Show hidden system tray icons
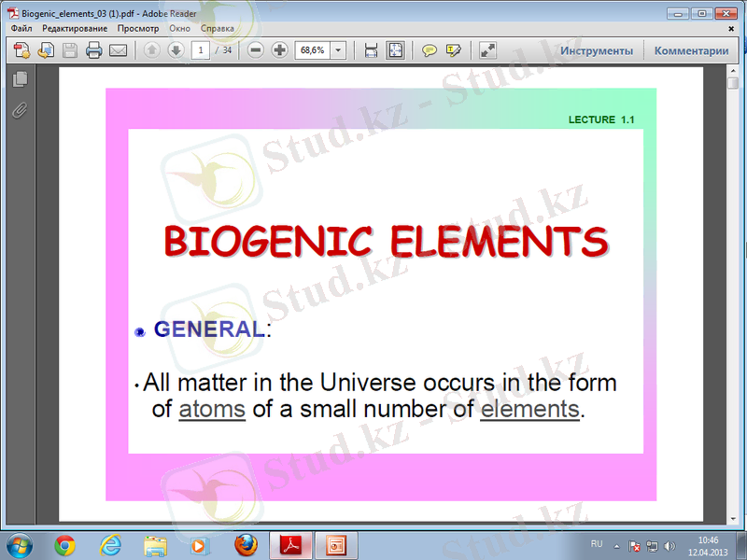This screenshot has width=747, height=560. [616, 544]
